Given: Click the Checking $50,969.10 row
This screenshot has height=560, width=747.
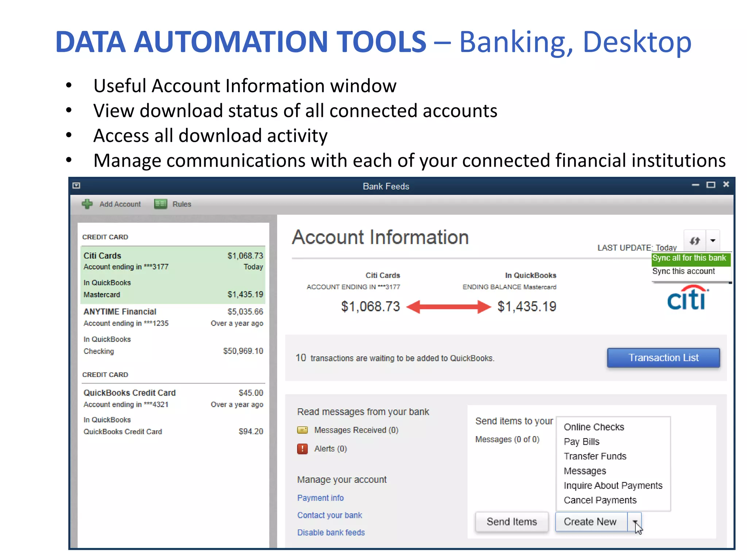Looking at the screenshot, I should 173,351.
